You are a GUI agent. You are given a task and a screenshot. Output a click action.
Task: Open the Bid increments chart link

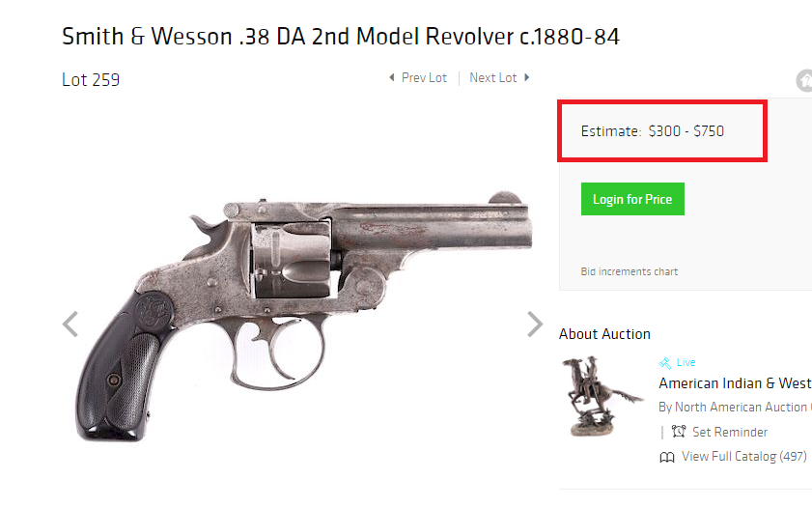pyautogui.click(x=630, y=271)
